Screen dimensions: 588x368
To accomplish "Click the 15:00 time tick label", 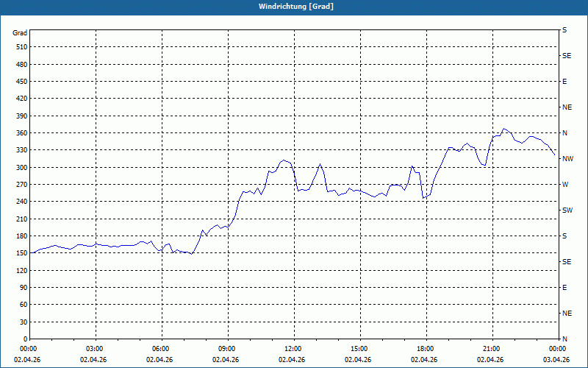I will coord(359,349).
